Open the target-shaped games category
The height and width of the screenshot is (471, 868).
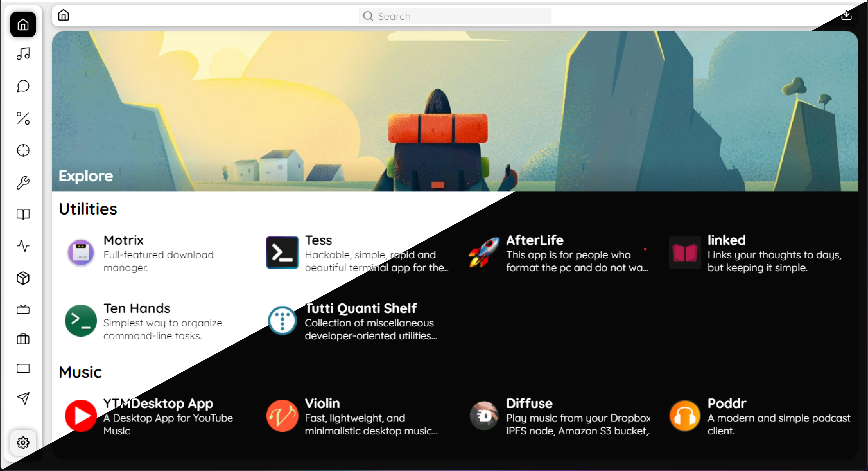[23, 151]
